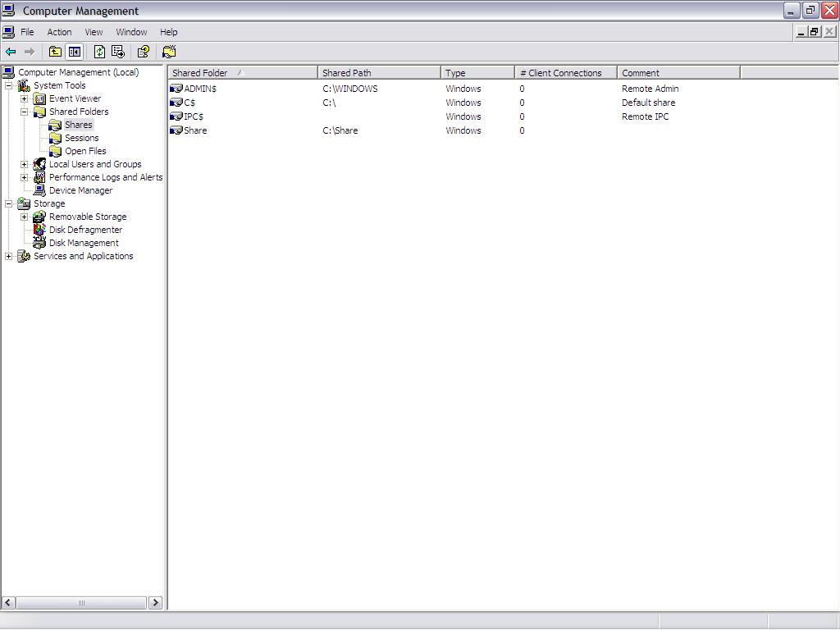Open the Help menu
This screenshot has width=840, height=630.
(x=169, y=32)
